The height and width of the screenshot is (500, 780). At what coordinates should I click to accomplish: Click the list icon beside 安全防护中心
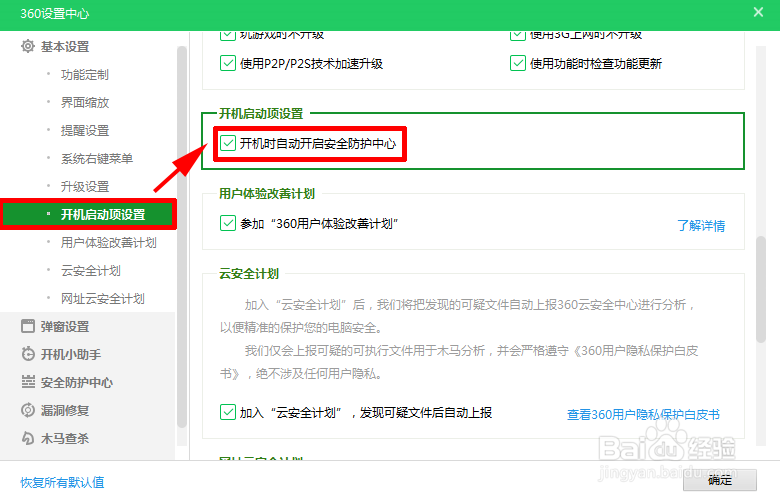[28, 382]
